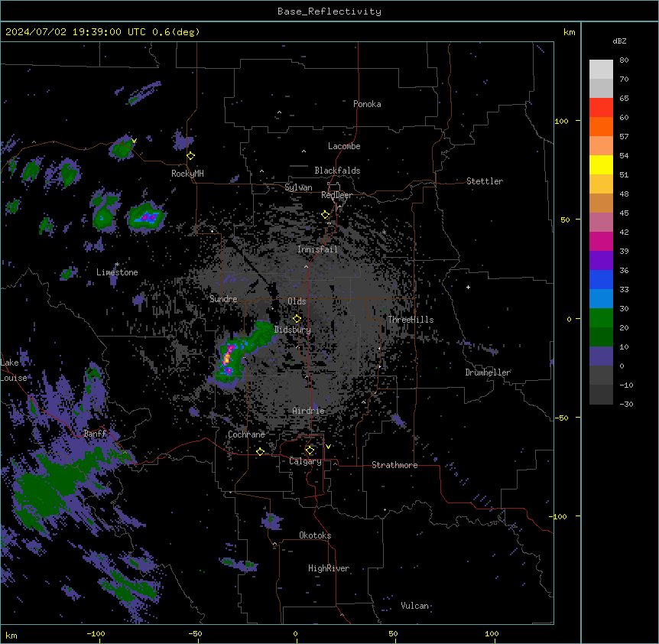Click the ThreeHills label

coord(411,320)
